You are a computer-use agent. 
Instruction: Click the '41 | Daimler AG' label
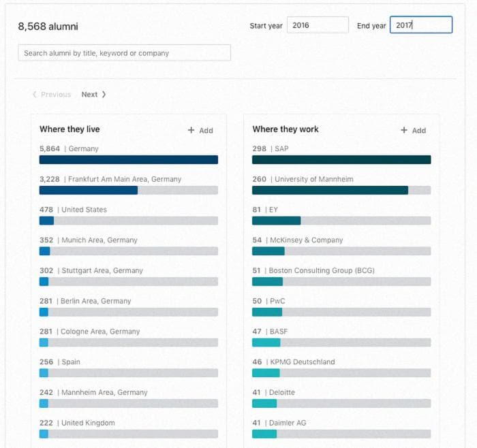pyautogui.click(x=279, y=423)
